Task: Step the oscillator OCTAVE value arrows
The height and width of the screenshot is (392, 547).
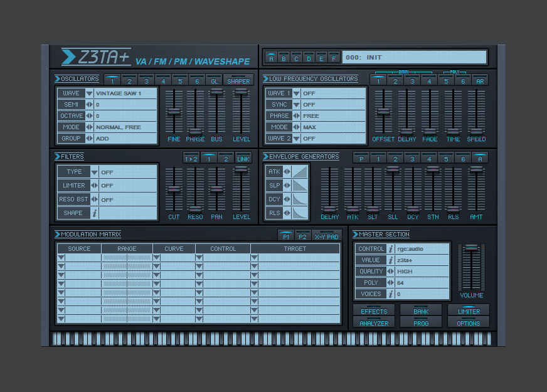Action: click(89, 116)
